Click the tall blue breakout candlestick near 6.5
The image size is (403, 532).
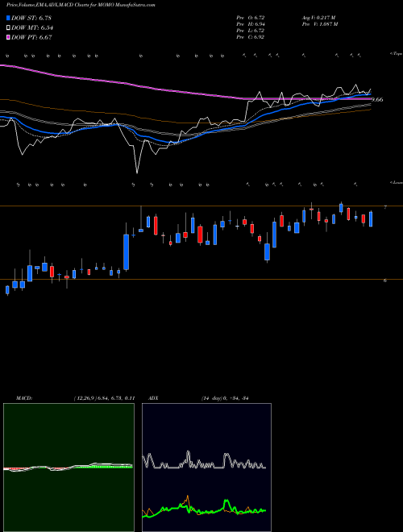pyautogui.click(x=127, y=252)
